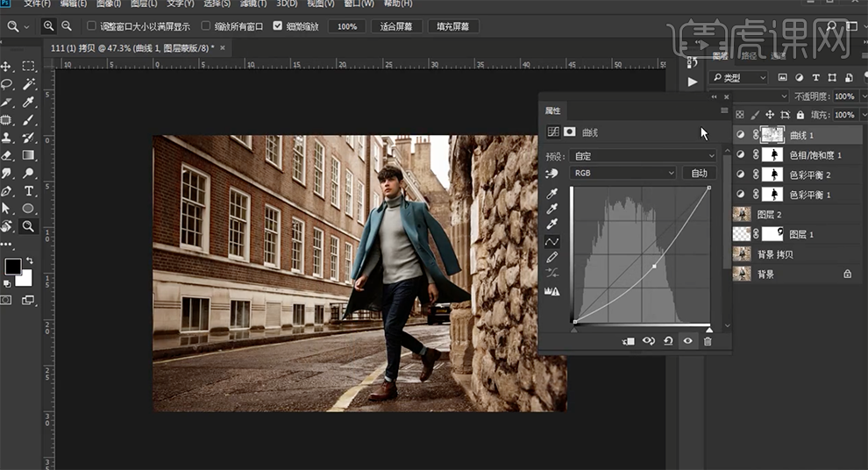Enable resize window to fit checkbox

click(x=92, y=26)
